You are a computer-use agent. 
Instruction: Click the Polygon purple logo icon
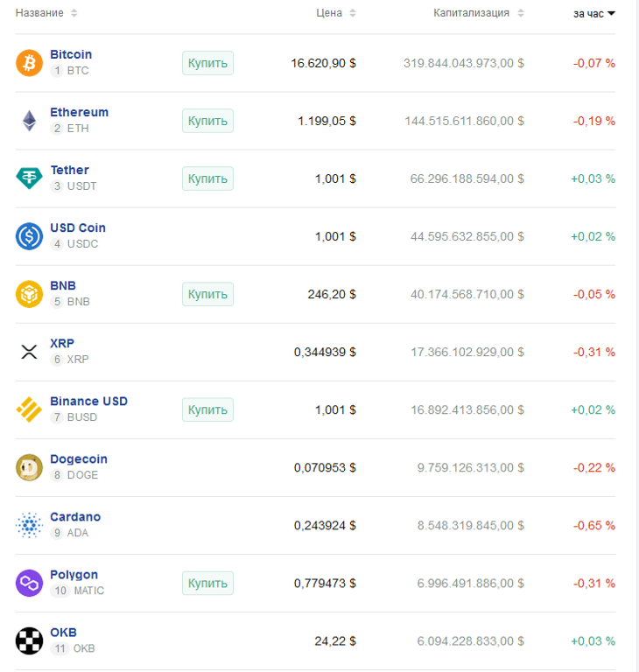pyautogui.click(x=29, y=583)
